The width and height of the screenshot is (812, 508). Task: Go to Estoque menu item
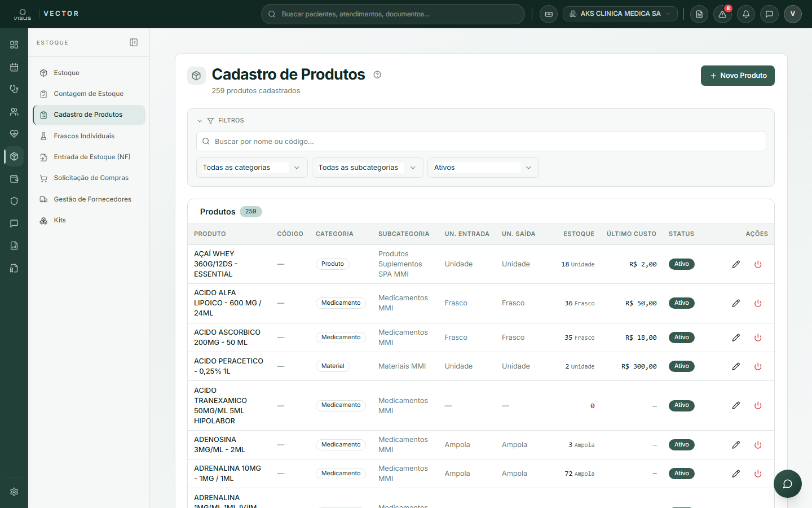tap(89, 73)
